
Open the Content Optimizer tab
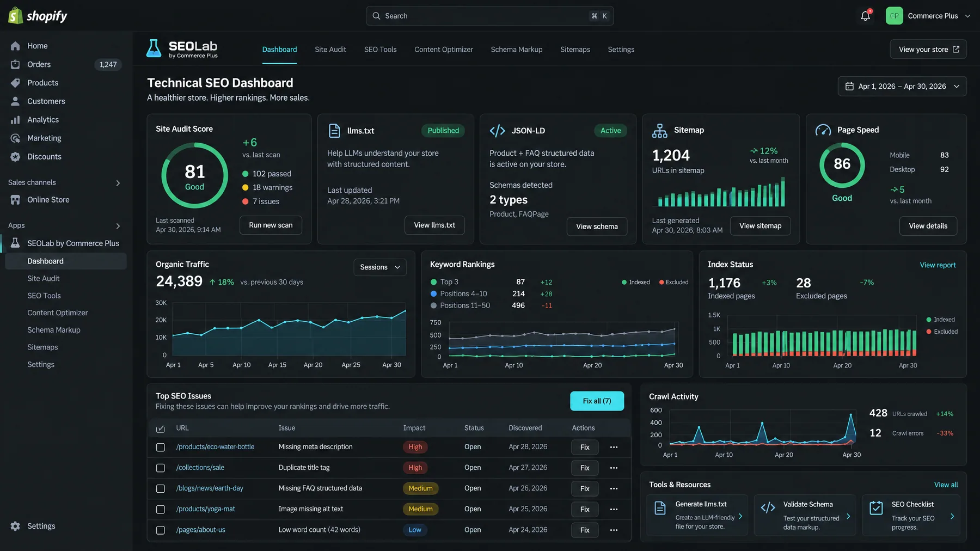coord(444,50)
